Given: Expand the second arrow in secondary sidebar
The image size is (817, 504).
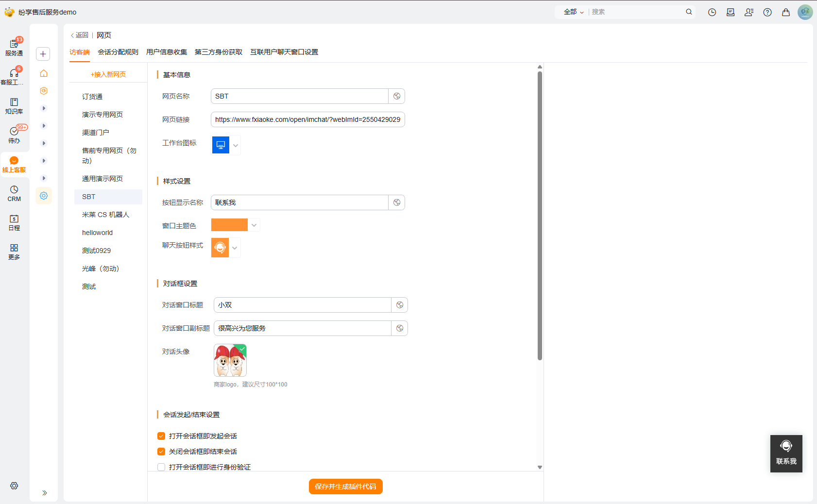Looking at the screenshot, I should coord(44,126).
